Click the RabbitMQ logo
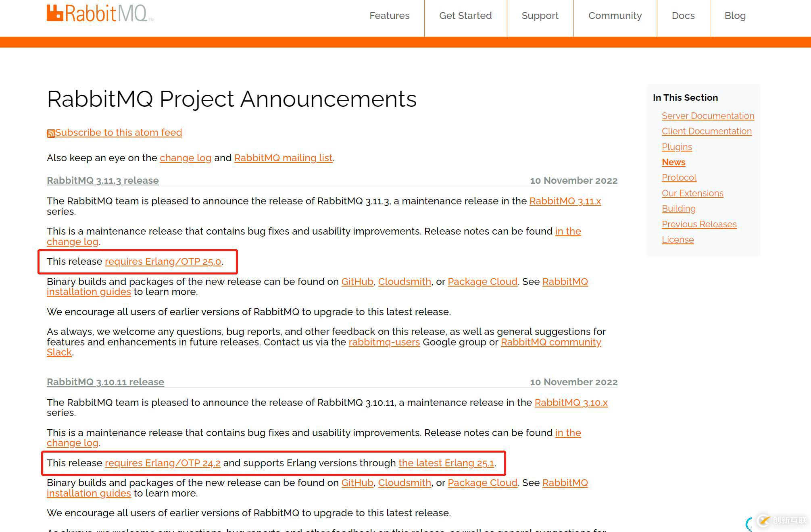This screenshot has width=811, height=532. [100, 14]
